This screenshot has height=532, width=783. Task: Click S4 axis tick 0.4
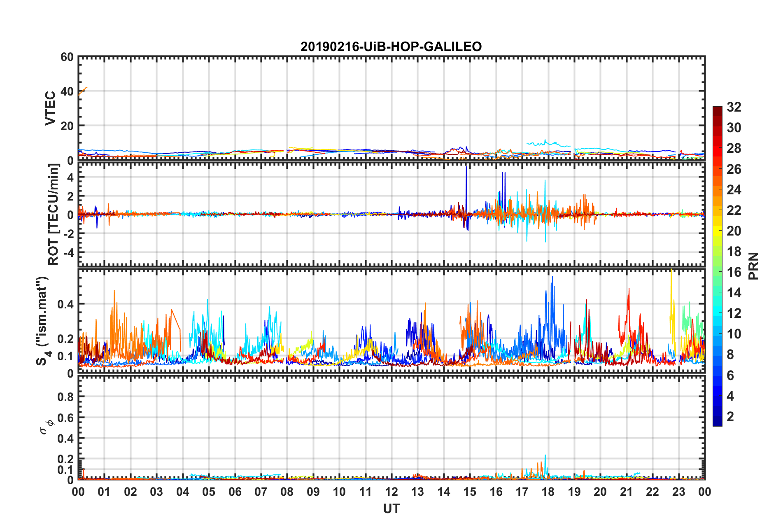point(65,304)
